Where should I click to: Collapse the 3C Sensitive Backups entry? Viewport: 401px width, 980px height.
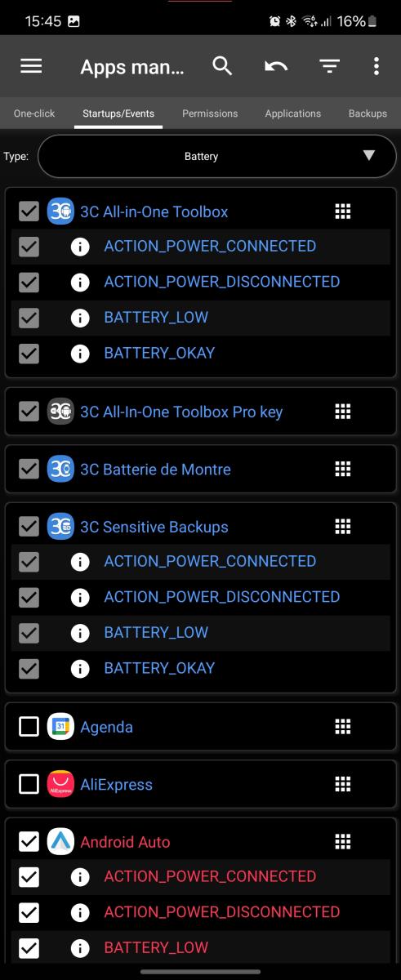[154, 527]
